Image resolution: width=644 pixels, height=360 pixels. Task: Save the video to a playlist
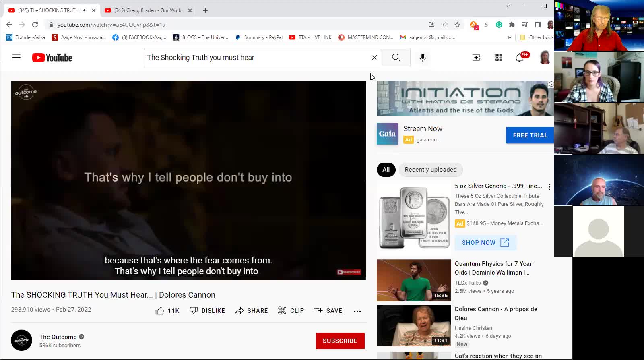click(328, 311)
